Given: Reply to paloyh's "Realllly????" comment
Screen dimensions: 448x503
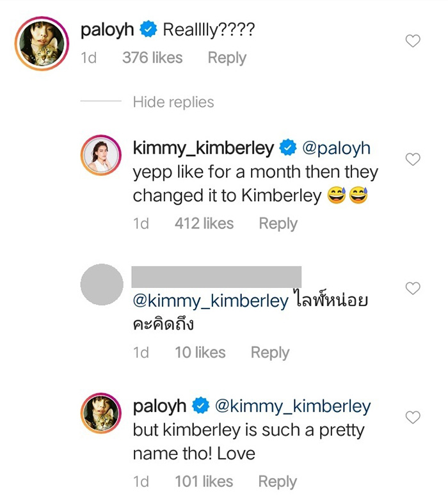Looking at the screenshot, I should 227,58.
